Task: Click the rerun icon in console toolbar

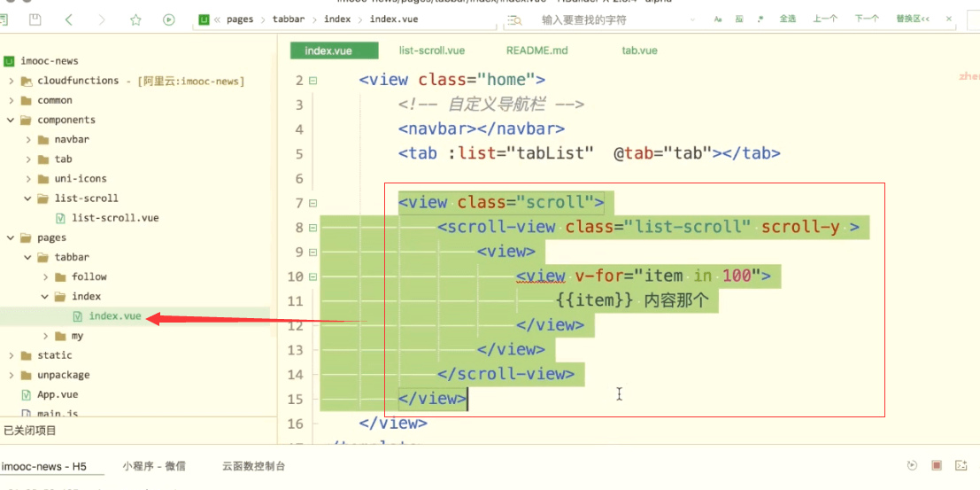Action: pos(913,465)
